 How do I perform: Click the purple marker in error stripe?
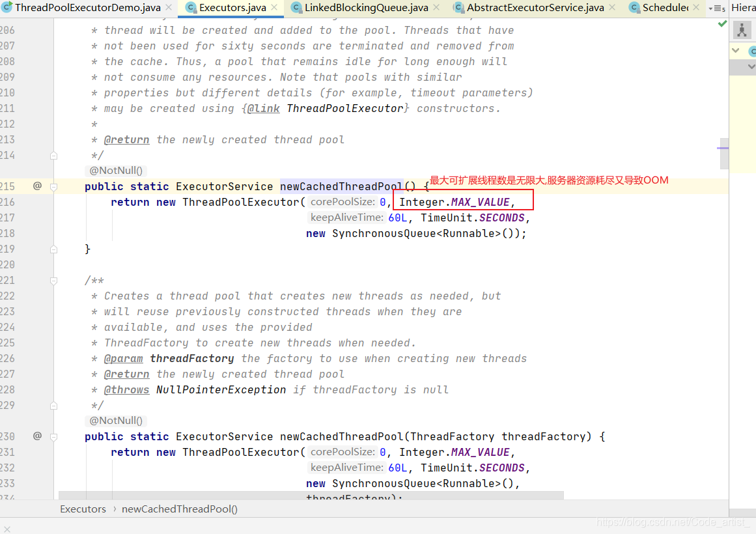tap(722, 148)
